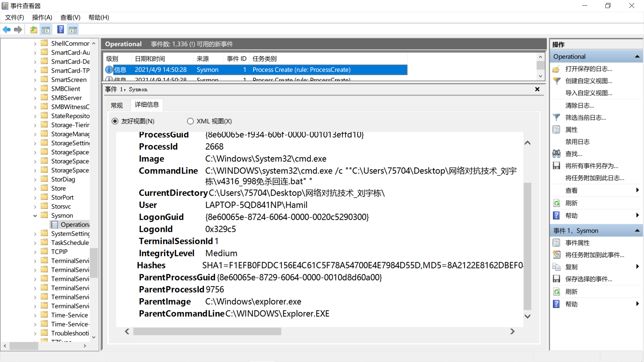The width and height of the screenshot is (644, 362).
Task: Select the friendly view radio button
Action: tap(115, 121)
